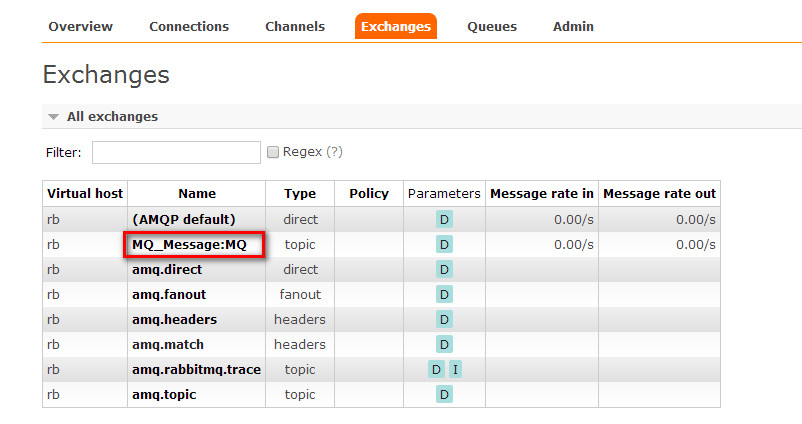Open the MQ_Message:MQ exchange
Image resolution: width=802 pixels, height=424 pixels.
click(189, 244)
